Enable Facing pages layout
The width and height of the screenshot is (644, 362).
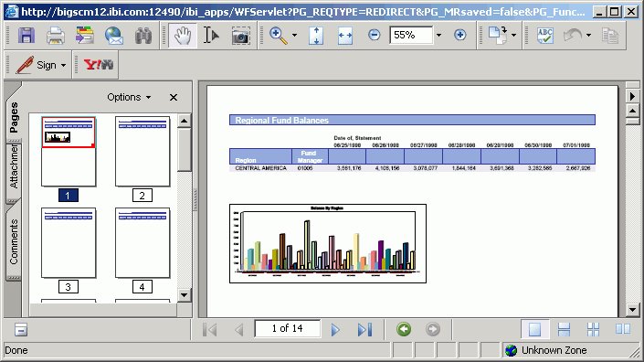[623, 329]
